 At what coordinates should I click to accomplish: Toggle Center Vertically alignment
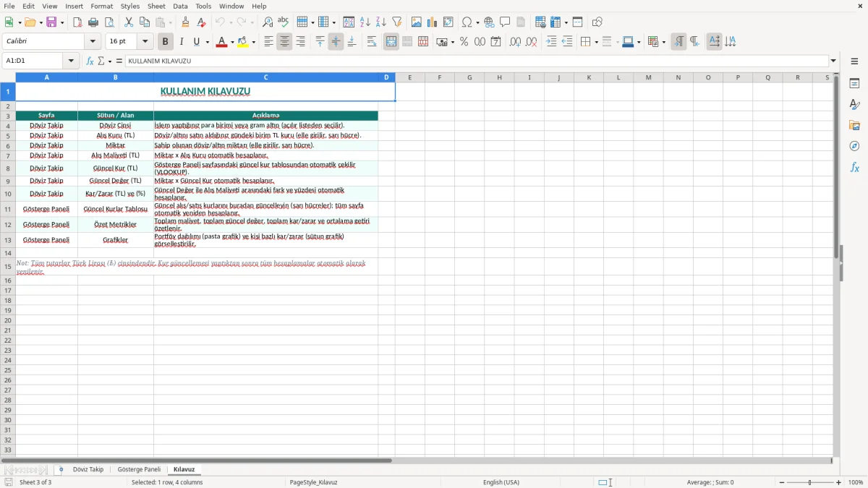point(336,42)
